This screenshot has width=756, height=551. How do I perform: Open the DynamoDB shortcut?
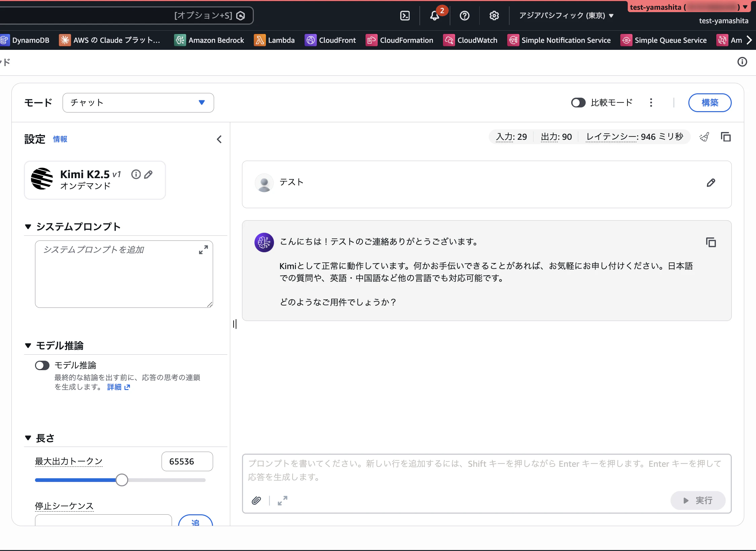point(25,40)
